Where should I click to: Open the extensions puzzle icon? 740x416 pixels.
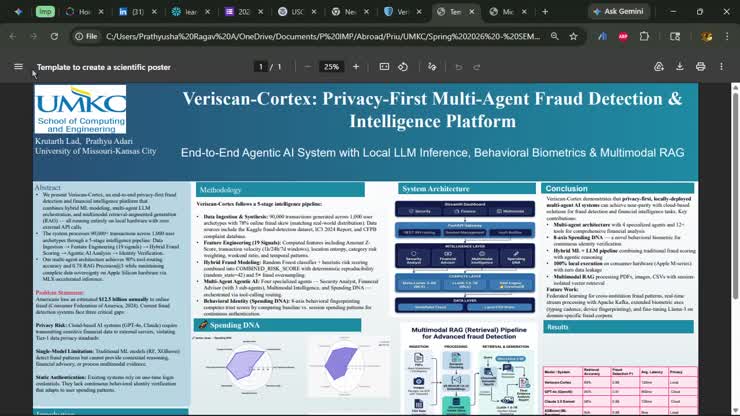point(644,36)
